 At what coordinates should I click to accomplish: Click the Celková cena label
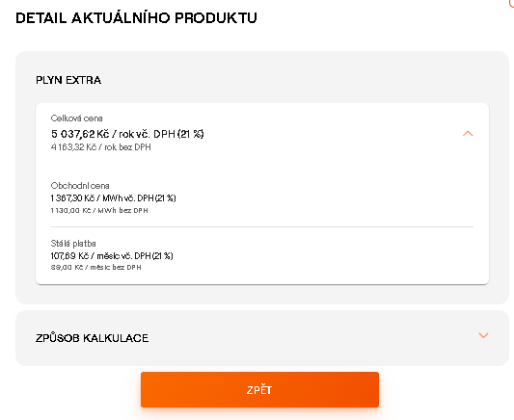77,118
